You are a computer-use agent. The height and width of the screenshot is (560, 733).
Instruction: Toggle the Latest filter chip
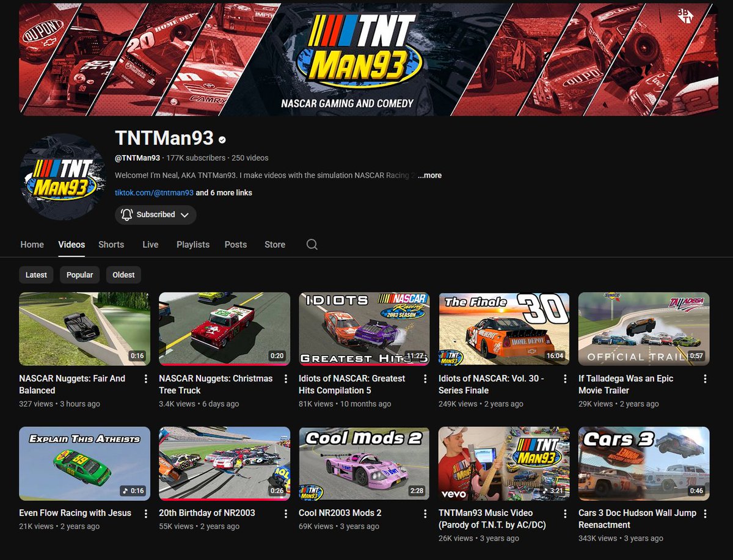tap(36, 275)
